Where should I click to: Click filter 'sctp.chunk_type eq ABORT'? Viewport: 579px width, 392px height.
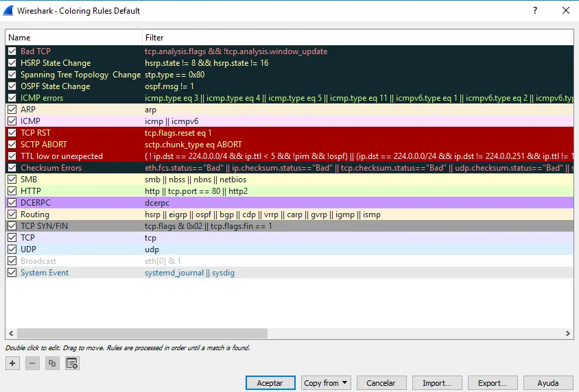tap(193, 145)
